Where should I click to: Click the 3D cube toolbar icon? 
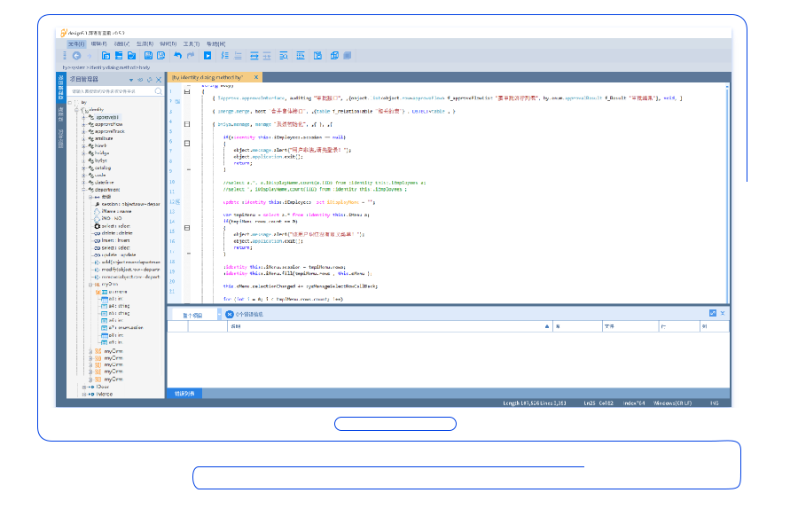(334, 56)
